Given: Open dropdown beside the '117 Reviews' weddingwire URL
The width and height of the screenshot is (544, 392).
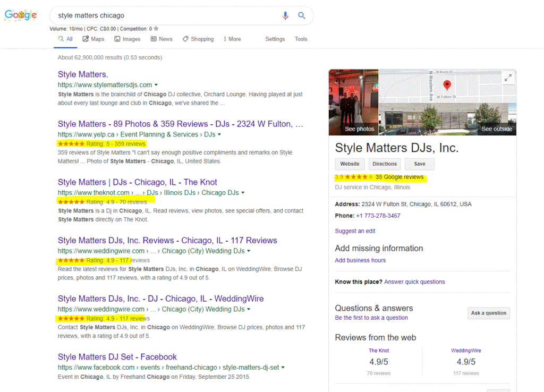Looking at the screenshot, I should tap(249, 251).
